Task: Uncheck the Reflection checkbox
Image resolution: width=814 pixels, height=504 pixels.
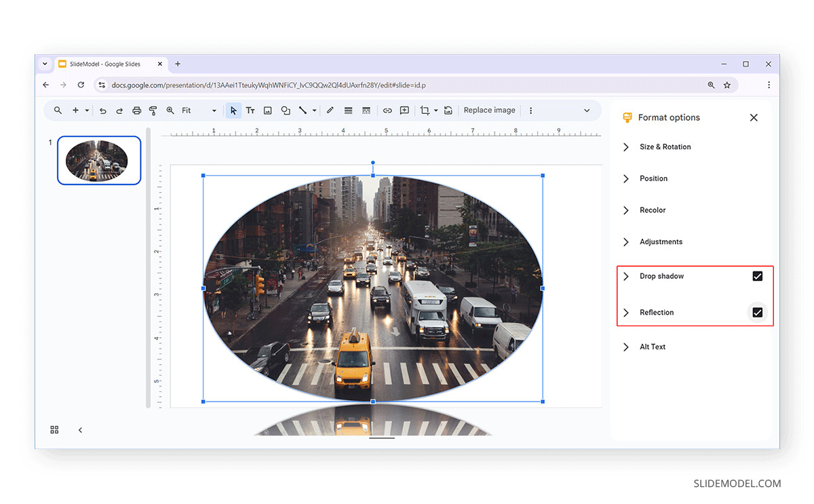Action: pos(758,313)
